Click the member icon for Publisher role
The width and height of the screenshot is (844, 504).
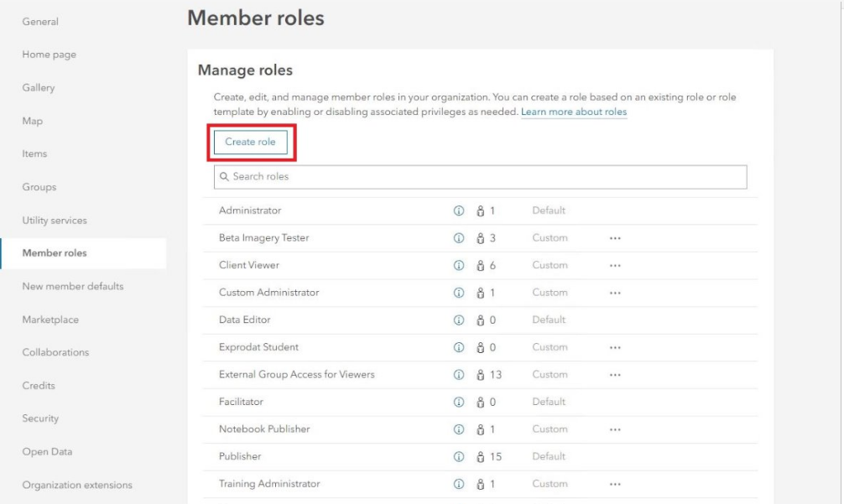coord(481,456)
